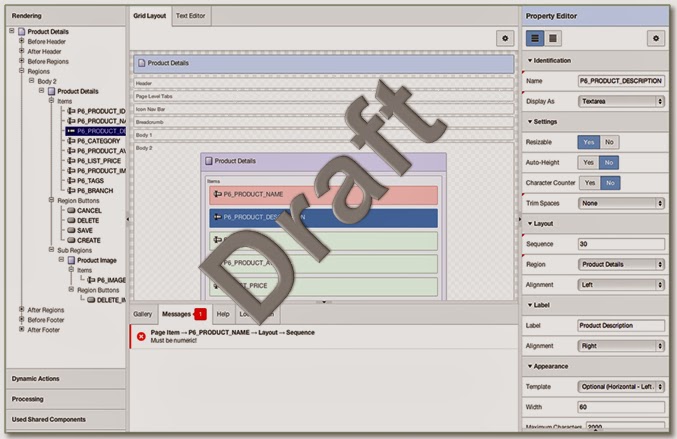Switch Property Editor to grid view icon

point(553,38)
